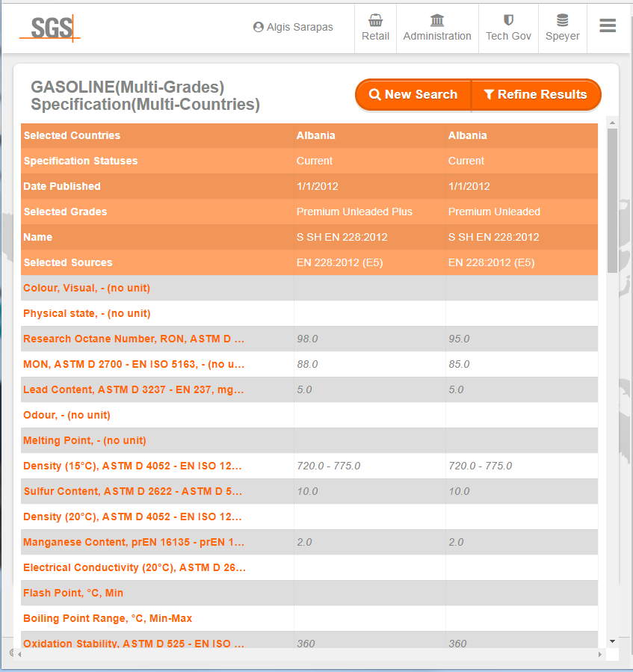This screenshot has height=672, width=633.
Task: Click the SGS logo
Action: pos(50,28)
